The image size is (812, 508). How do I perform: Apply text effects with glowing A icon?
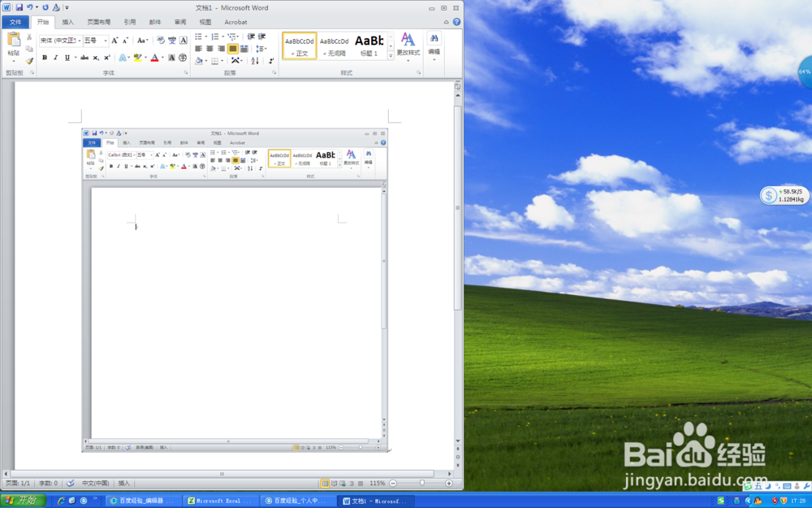coord(123,58)
